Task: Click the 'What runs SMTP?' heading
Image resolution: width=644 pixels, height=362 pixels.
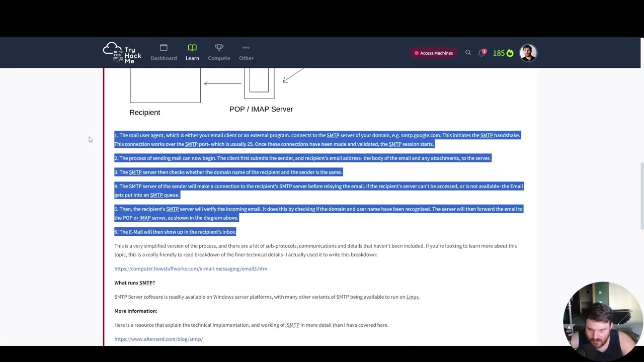Action: 134,283
